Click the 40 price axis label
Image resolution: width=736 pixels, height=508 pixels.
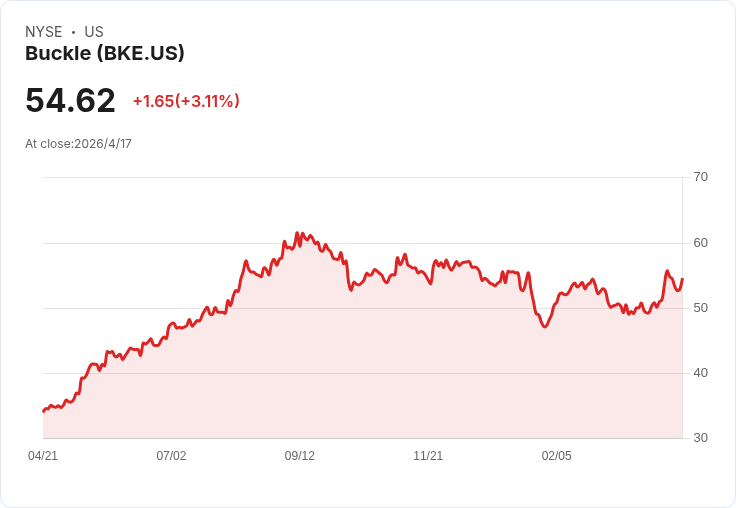701,373
